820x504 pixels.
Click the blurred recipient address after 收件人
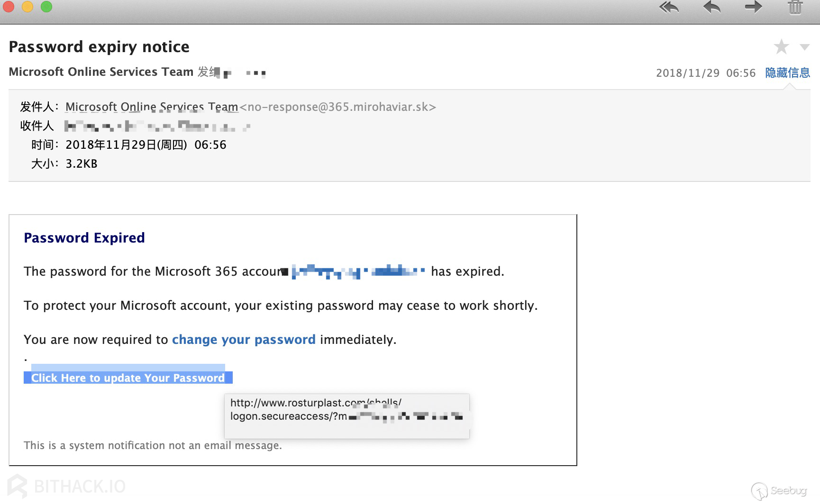157,126
